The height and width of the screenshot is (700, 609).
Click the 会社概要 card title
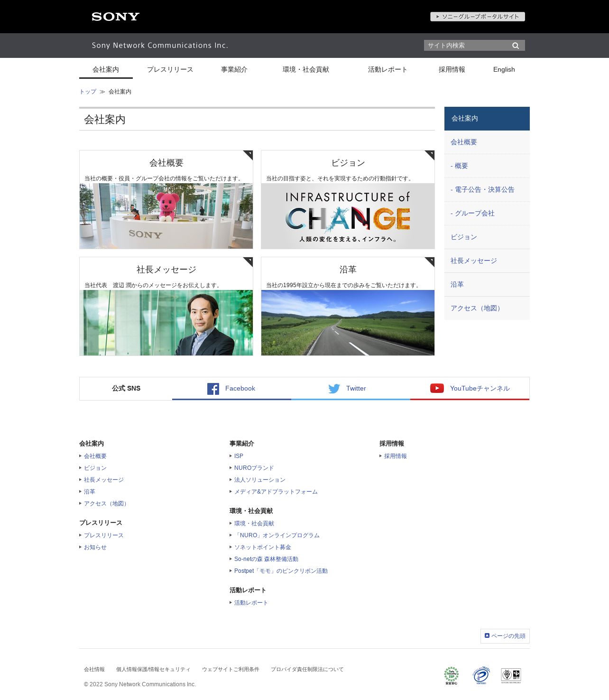(x=166, y=163)
